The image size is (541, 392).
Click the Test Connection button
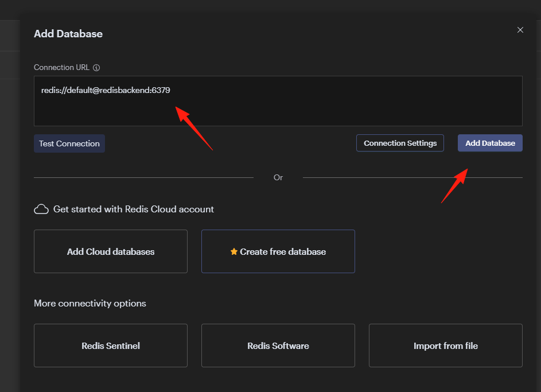(69, 143)
